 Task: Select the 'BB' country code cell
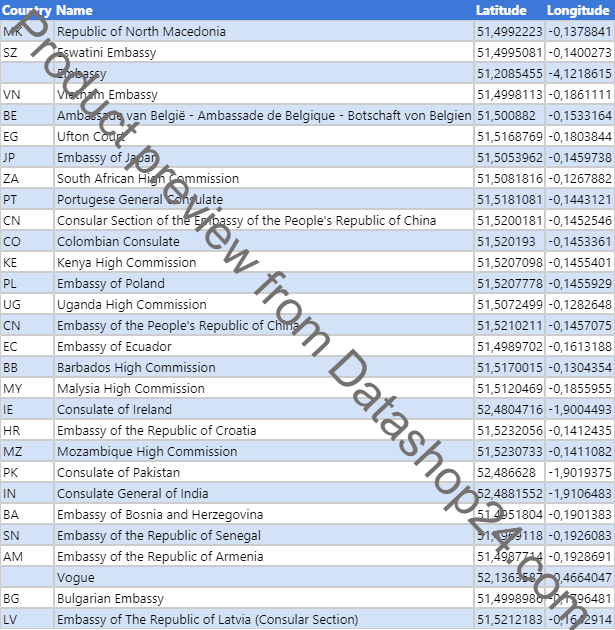pyautogui.click(x=27, y=367)
